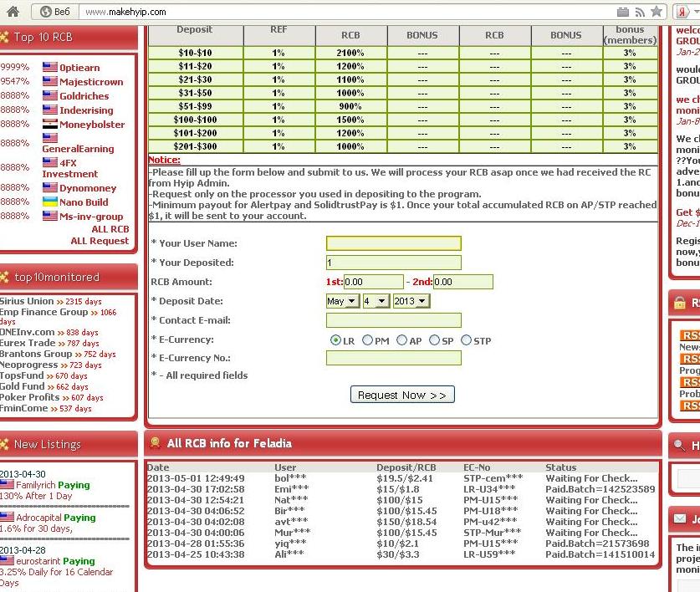
Task: Click flag icon next to Dynomoney
Action: point(50,187)
